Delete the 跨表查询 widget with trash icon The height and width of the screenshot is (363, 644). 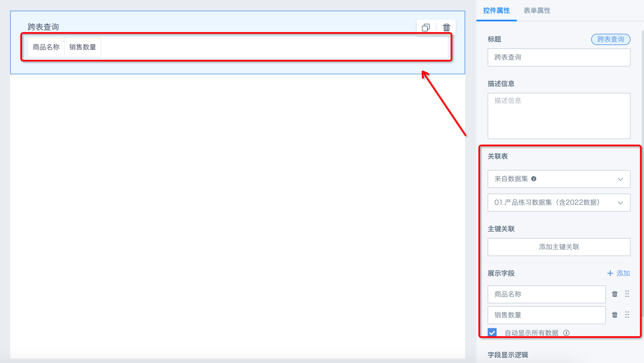coord(447,27)
